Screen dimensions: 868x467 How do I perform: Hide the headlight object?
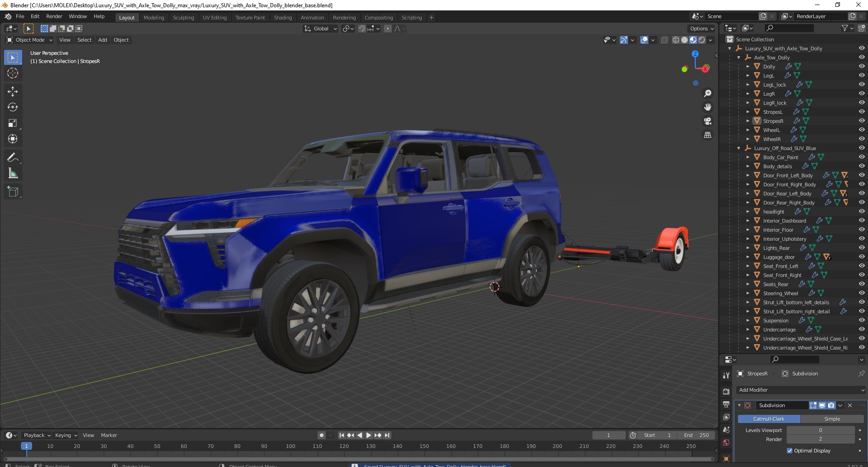click(x=862, y=211)
